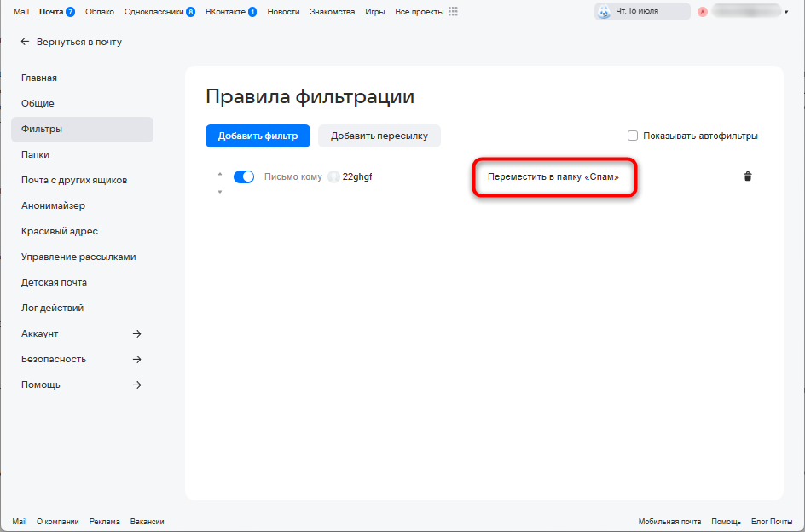This screenshot has height=532, width=805.
Task: Open the all projects grid icon
Action: point(453,11)
